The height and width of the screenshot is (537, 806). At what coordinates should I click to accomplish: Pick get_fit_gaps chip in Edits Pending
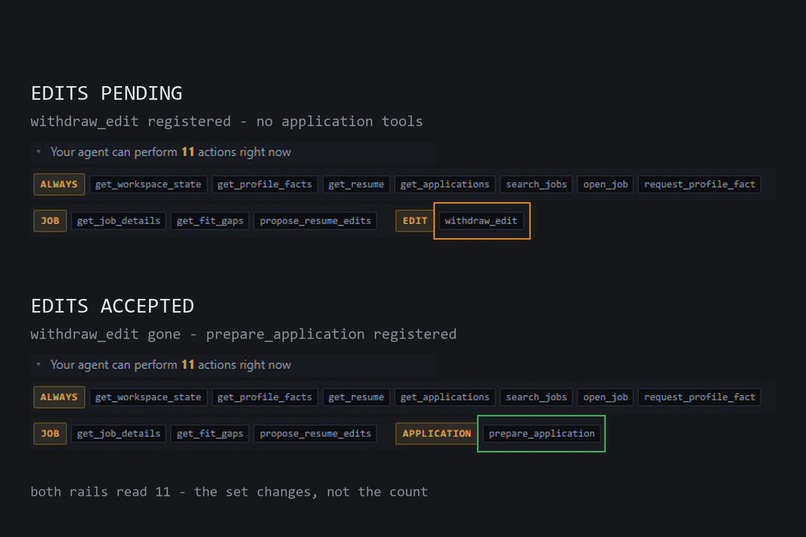[210, 220]
